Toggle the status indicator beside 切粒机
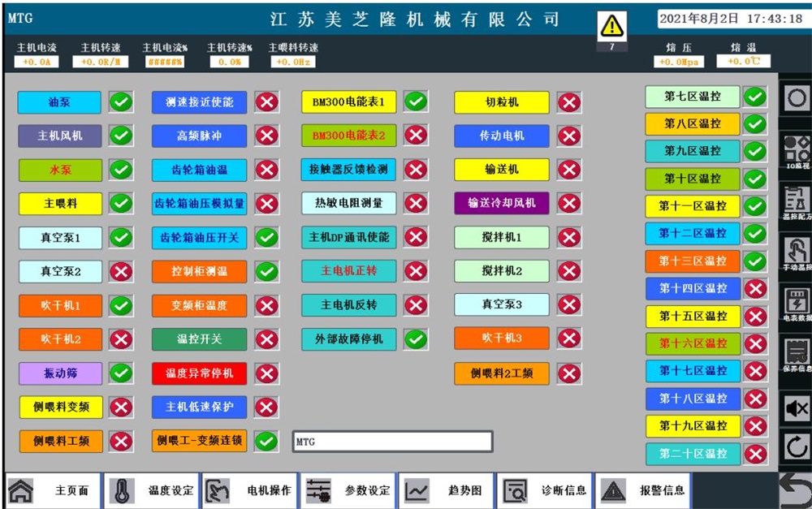812x509 pixels. (569, 102)
